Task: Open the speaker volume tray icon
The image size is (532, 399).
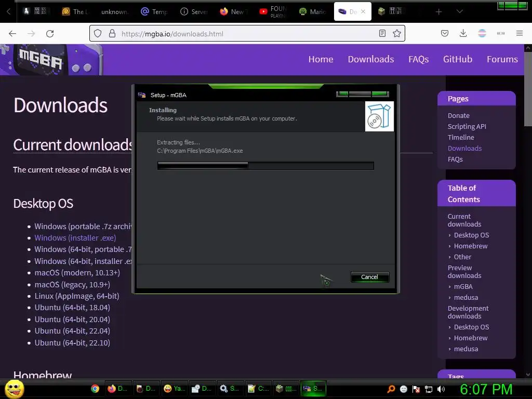Action: coord(441,389)
